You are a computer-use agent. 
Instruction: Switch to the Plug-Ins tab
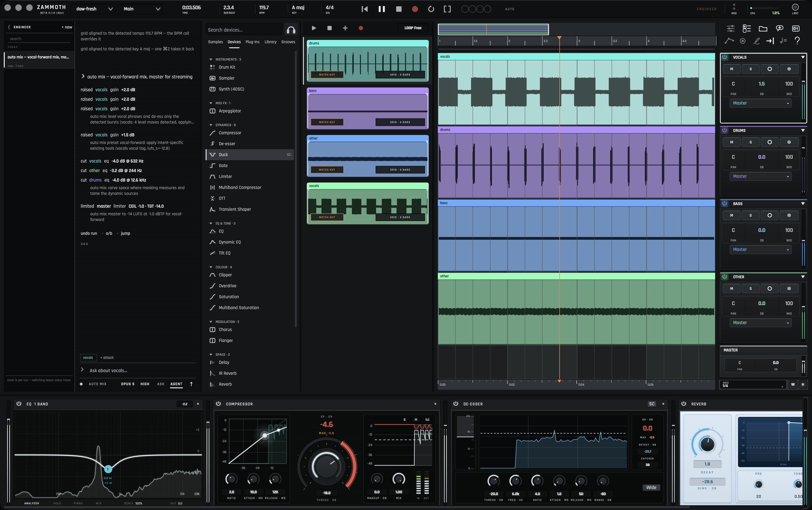tap(252, 42)
